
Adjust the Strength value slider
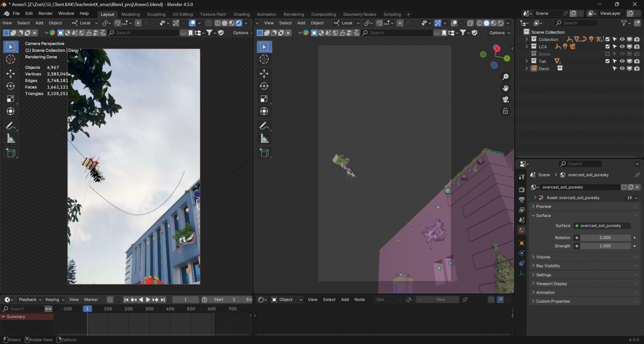coord(605,246)
